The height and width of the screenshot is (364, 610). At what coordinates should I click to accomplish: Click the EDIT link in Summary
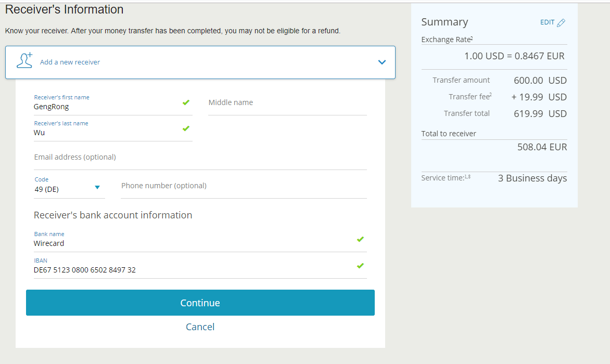tap(547, 22)
